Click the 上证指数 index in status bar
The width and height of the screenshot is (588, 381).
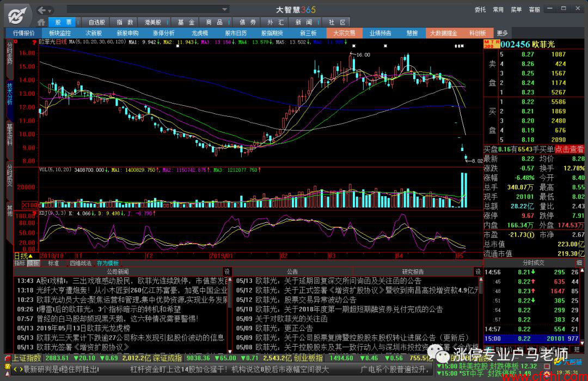point(27,358)
